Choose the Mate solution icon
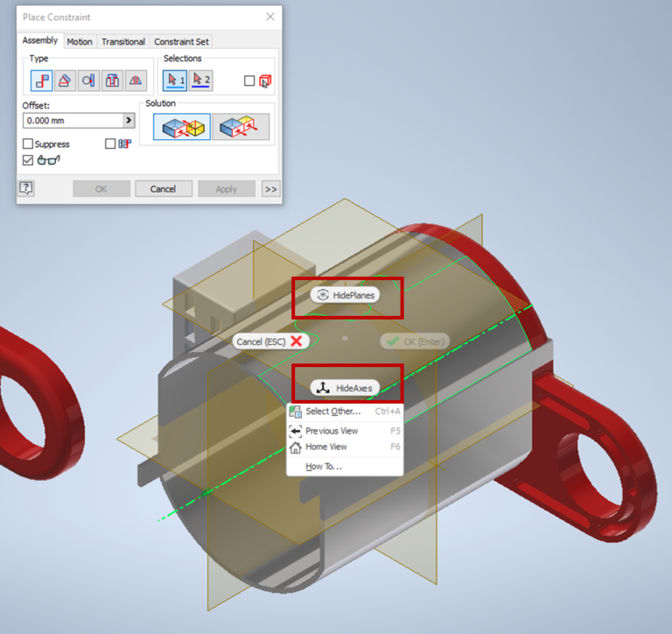Screen dimensions: 672x634 182,127
